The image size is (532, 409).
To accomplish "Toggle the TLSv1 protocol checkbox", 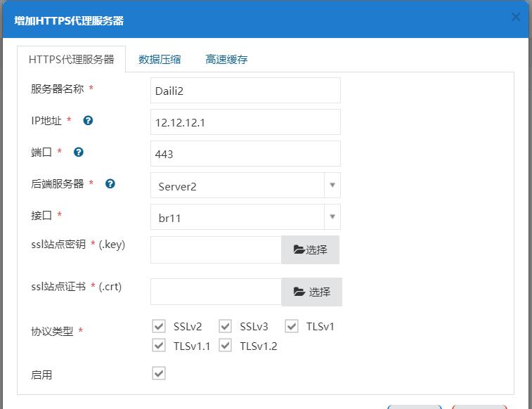I will point(292,326).
